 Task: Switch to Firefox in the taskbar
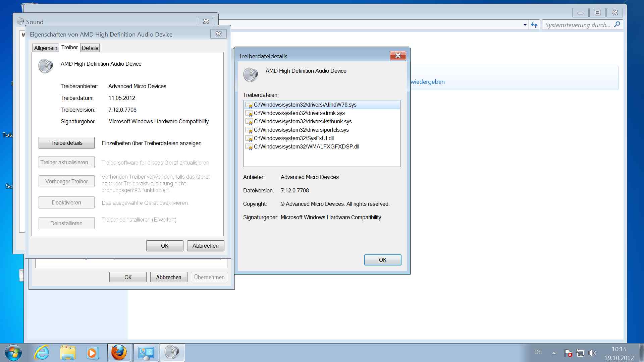[119, 353]
